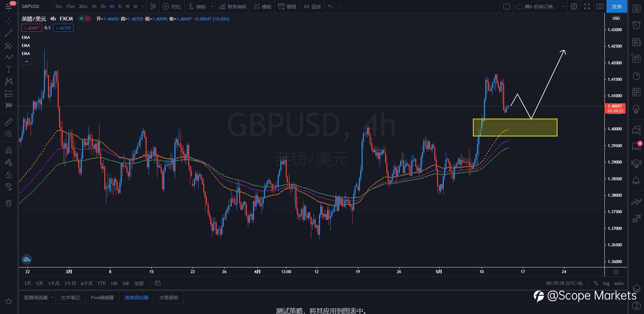Set date range to 1天

(x=28, y=284)
